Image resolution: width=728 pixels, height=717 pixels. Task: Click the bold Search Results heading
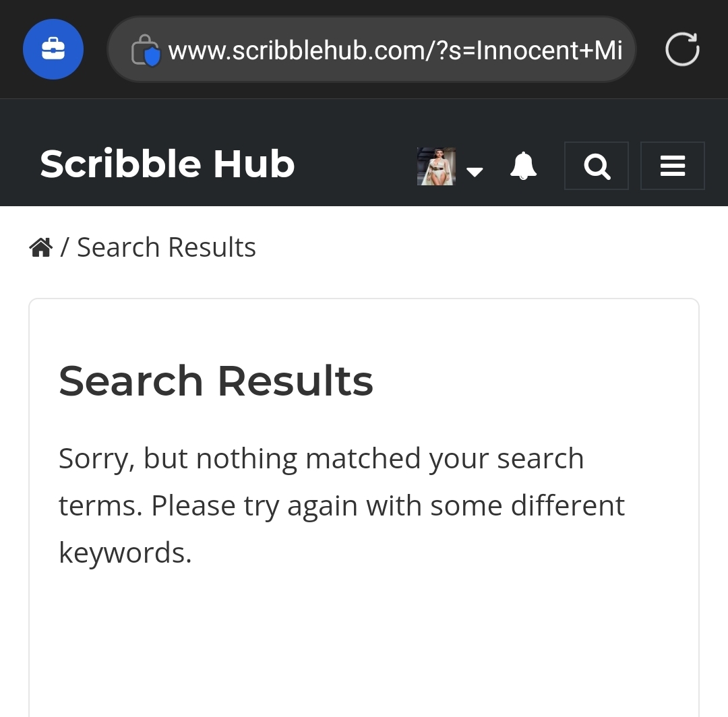pos(216,381)
